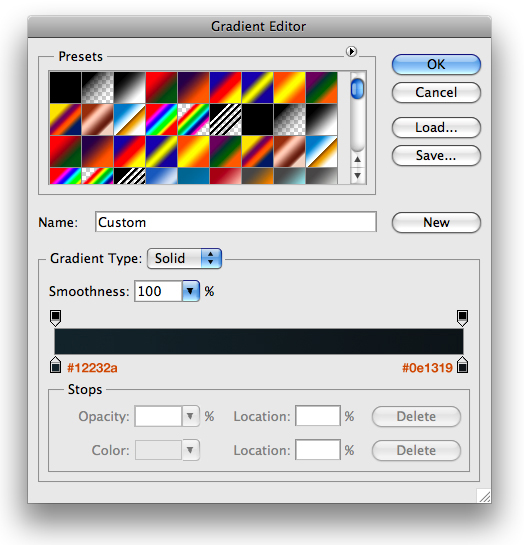The width and height of the screenshot is (524, 545).
Task: Click Delete button next to Opacity Location
Action: 416,416
